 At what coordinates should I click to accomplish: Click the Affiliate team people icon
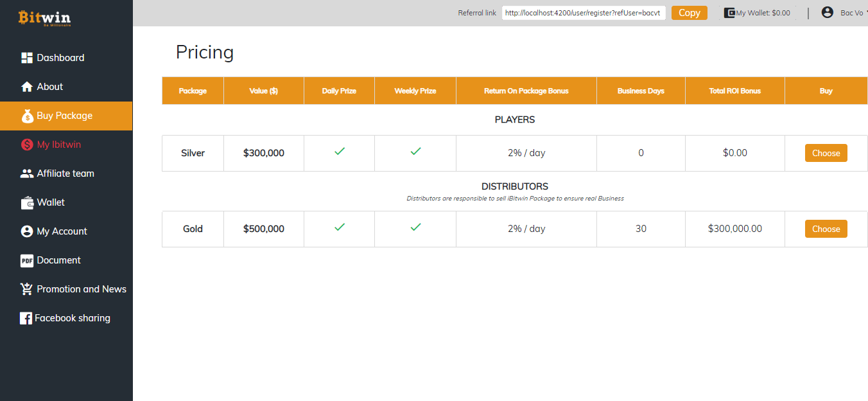(x=26, y=174)
